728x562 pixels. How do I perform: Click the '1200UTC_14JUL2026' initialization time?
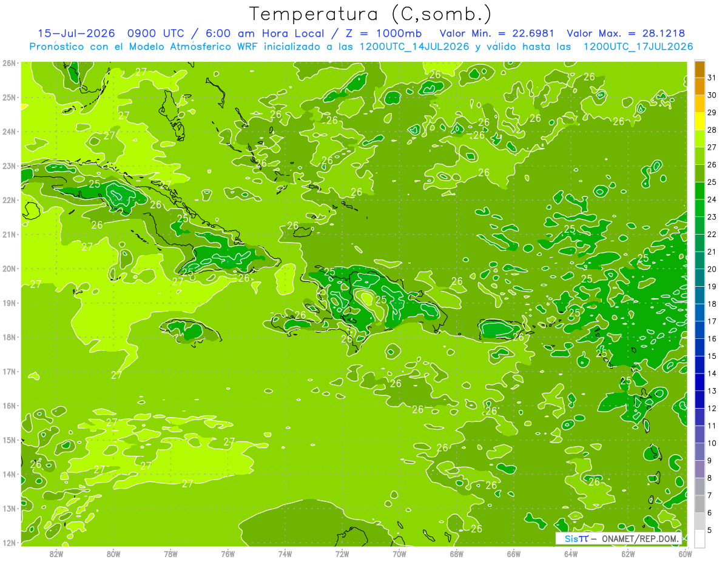pos(414,47)
